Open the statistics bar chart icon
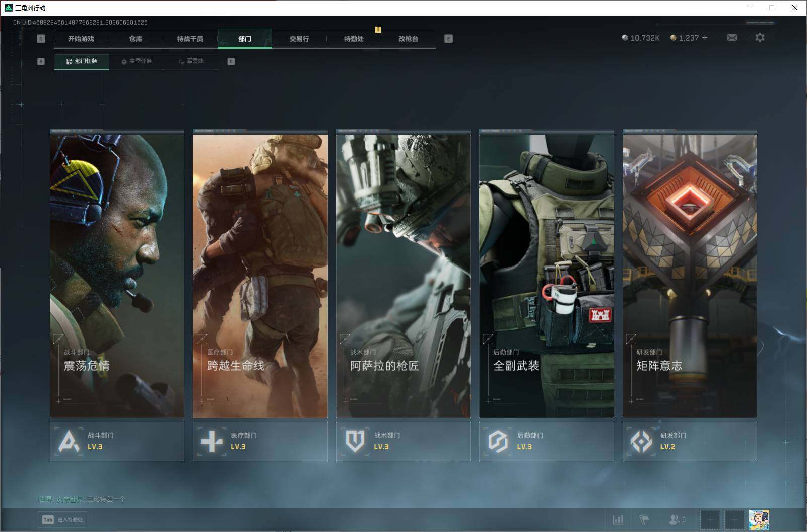The width and height of the screenshot is (807, 532). pyautogui.click(x=618, y=519)
